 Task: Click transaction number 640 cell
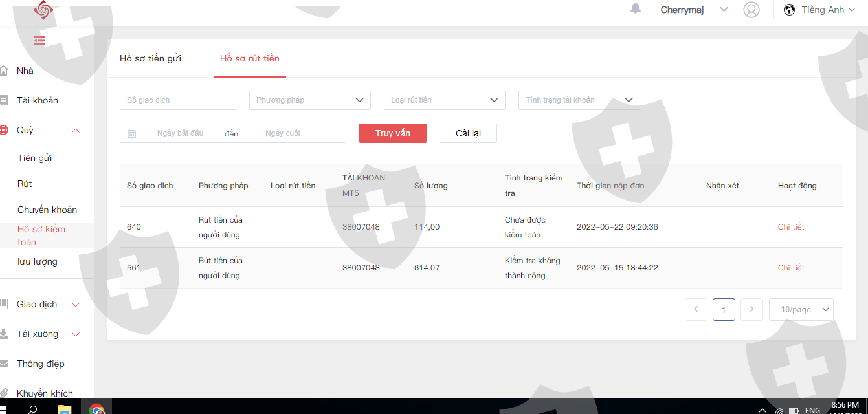[x=134, y=227]
